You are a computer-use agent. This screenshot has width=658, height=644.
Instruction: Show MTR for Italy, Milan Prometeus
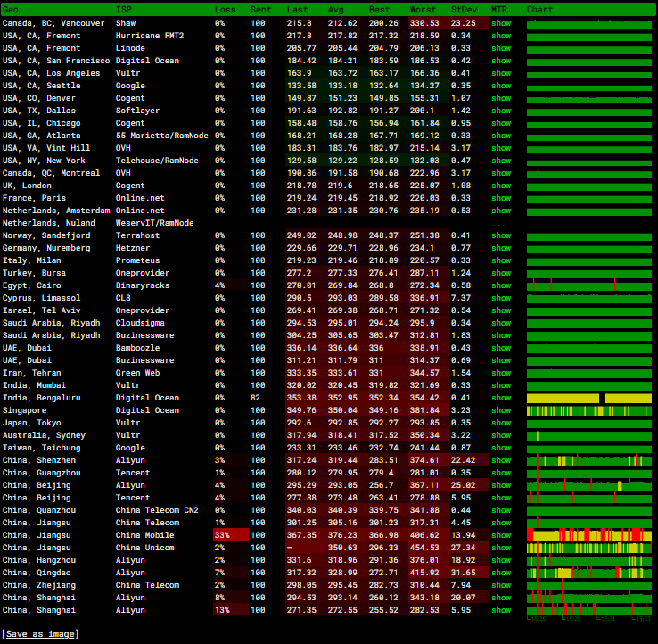click(x=501, y=260)
